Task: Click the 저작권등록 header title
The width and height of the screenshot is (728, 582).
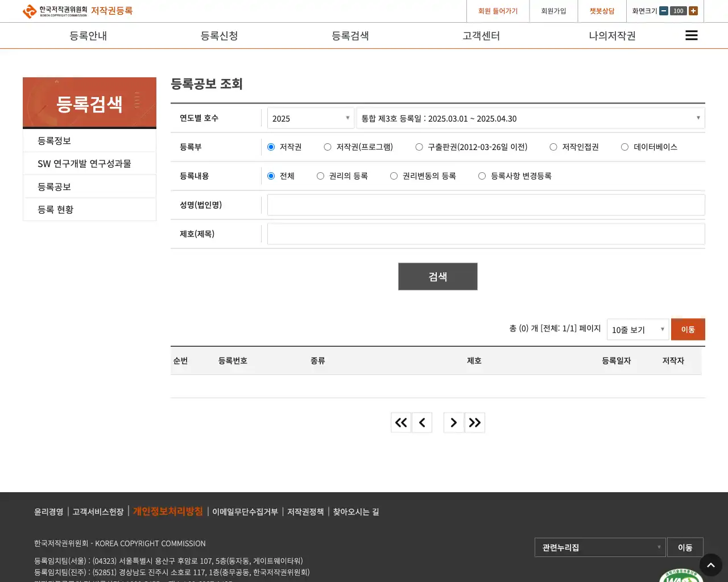Action: [x=112, y=11]
